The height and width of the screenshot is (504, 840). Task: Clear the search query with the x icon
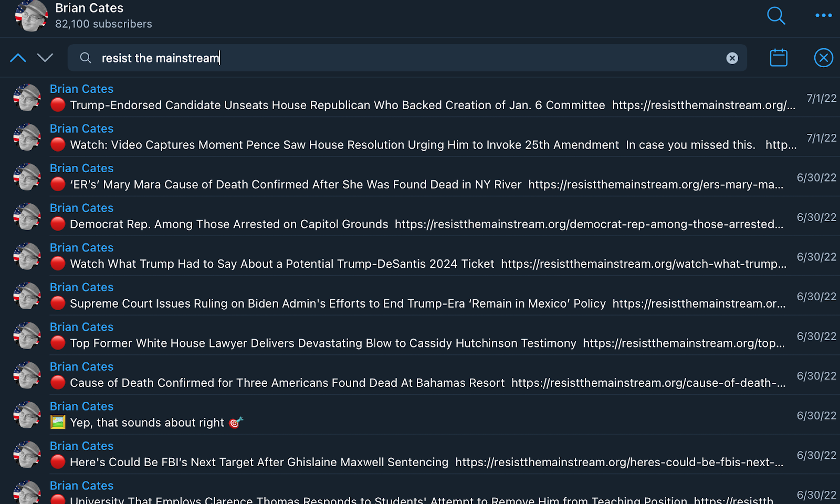click(x=732, y=58)
